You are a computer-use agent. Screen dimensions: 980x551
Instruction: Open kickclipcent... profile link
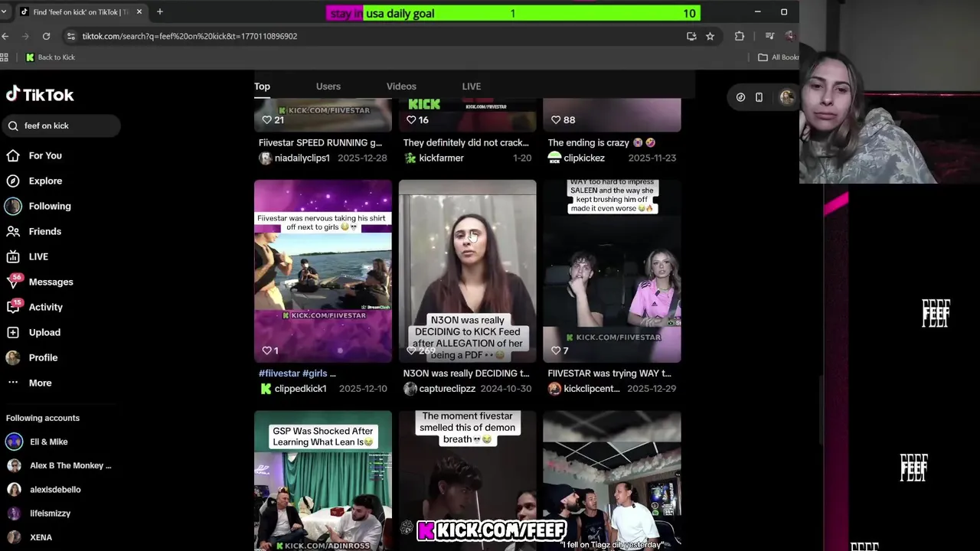[x=592, y=389]
